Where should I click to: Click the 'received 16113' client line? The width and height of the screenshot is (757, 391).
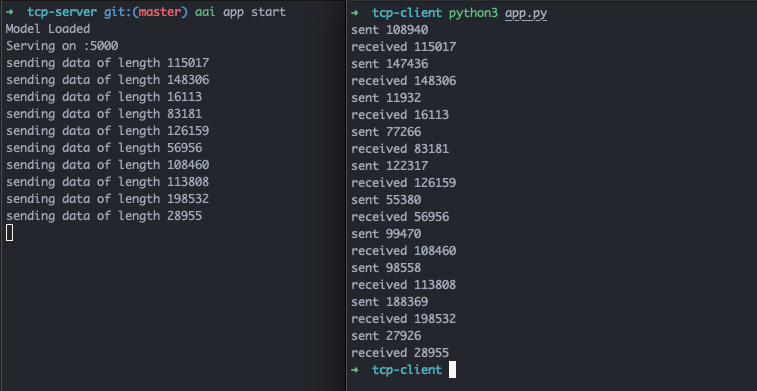[x=400, y=115]
